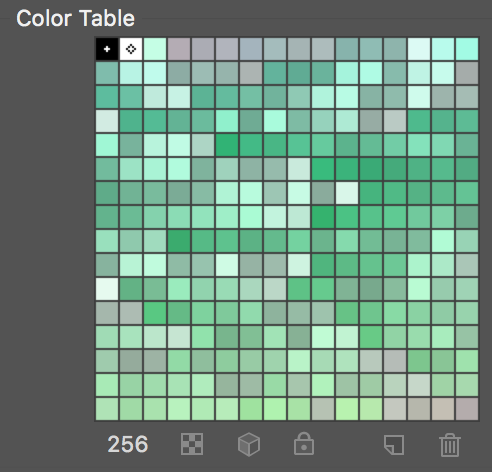The height and width of the screenshot is (472, 492).
Task: Pick the pale gray-white swatch starting the fourth row
Action: tap(107, 121)
